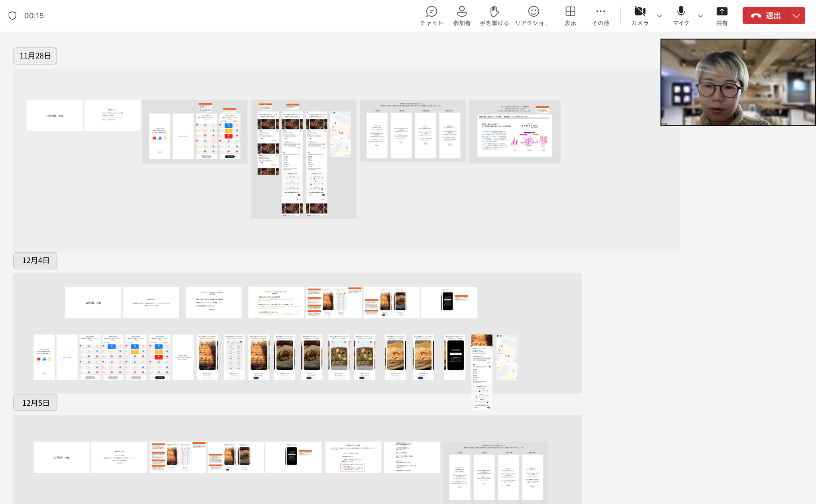Open the チャット panel
The image size is (816, 504).
point(432,16)
